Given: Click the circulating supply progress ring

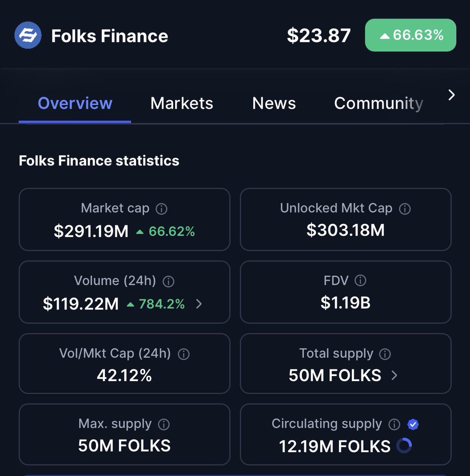Looking at the screenshot, I should (404, 446).
